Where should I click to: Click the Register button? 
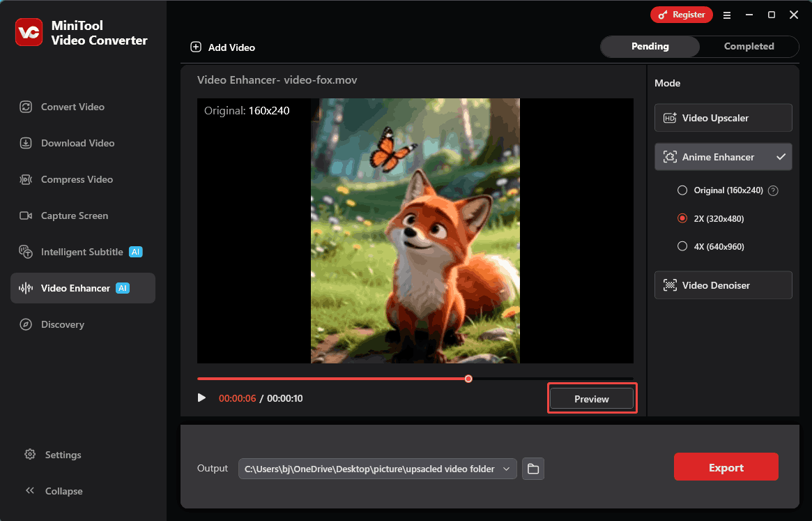tap(682, 15)
